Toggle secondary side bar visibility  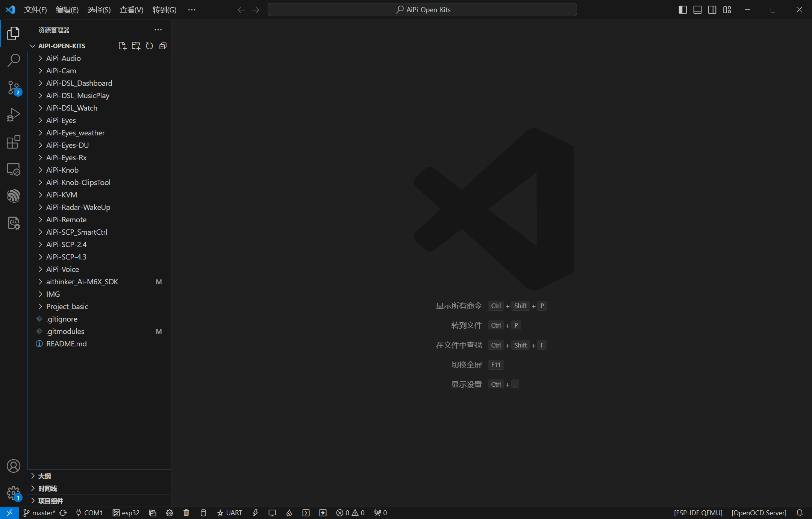tap(712, 10)
